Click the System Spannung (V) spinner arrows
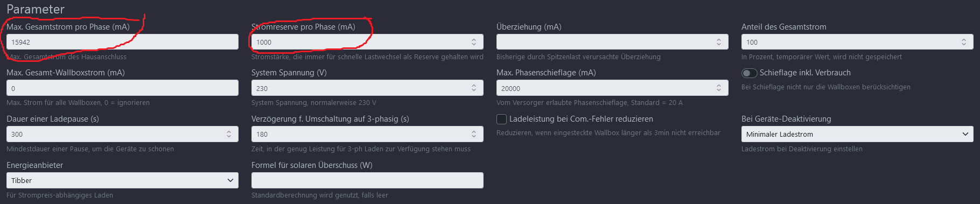This screenshot has height=204, width=980. (x=474, y=88)
